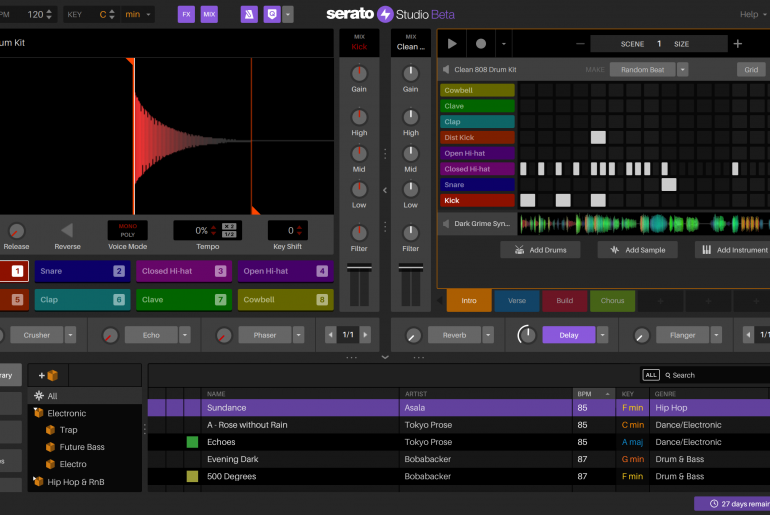Screen dimensions: 770x515
Task: Click the Kick channel Gain knob
Action: [x=359, y=74]
